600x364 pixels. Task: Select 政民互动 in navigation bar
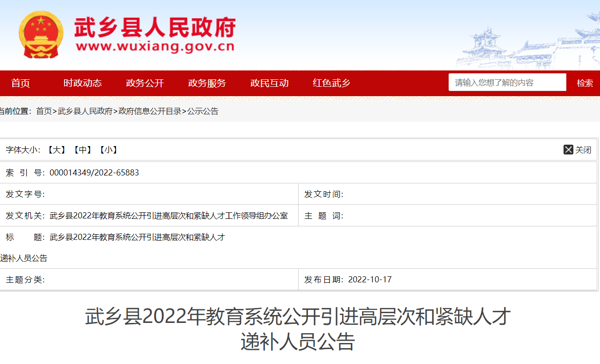(269, 83)
